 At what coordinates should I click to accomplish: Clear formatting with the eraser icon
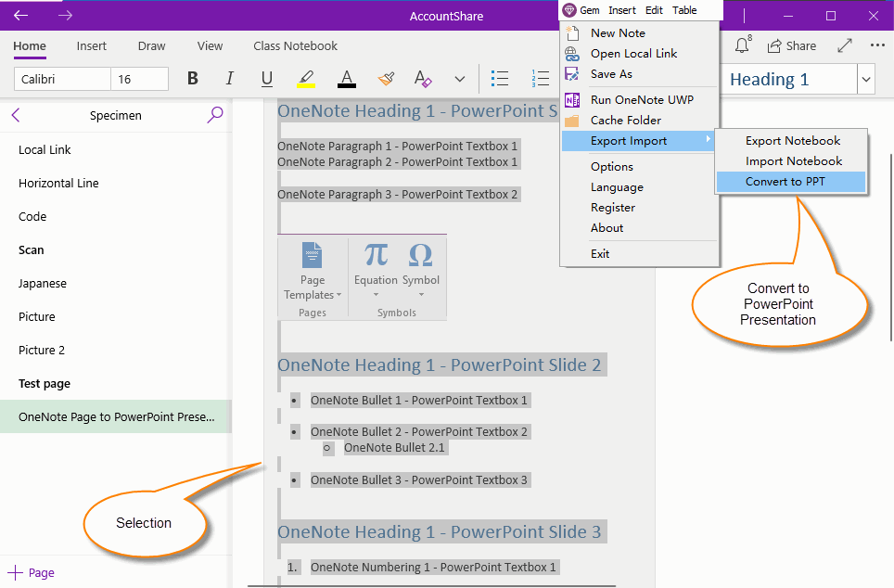point(423,79)
